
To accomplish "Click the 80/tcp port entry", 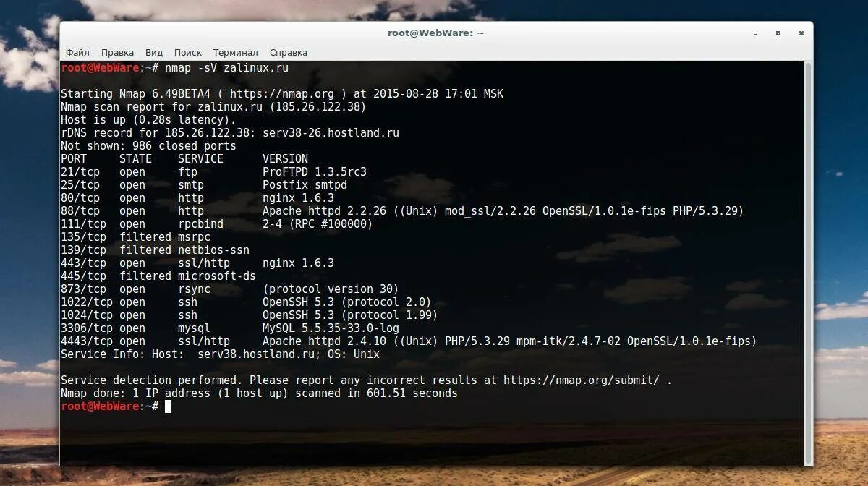I will tap(80, 198).
